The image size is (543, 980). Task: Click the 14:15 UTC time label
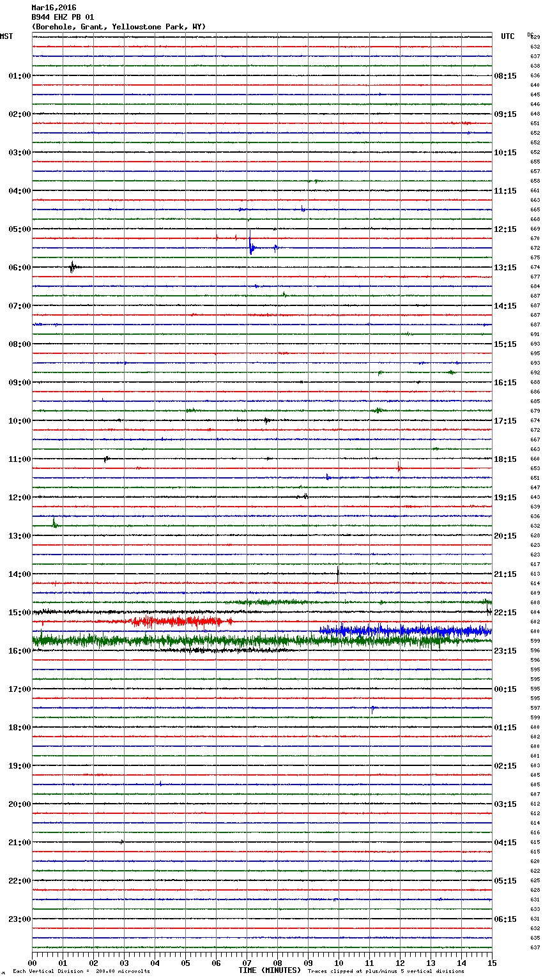click(x=505, y=306)
